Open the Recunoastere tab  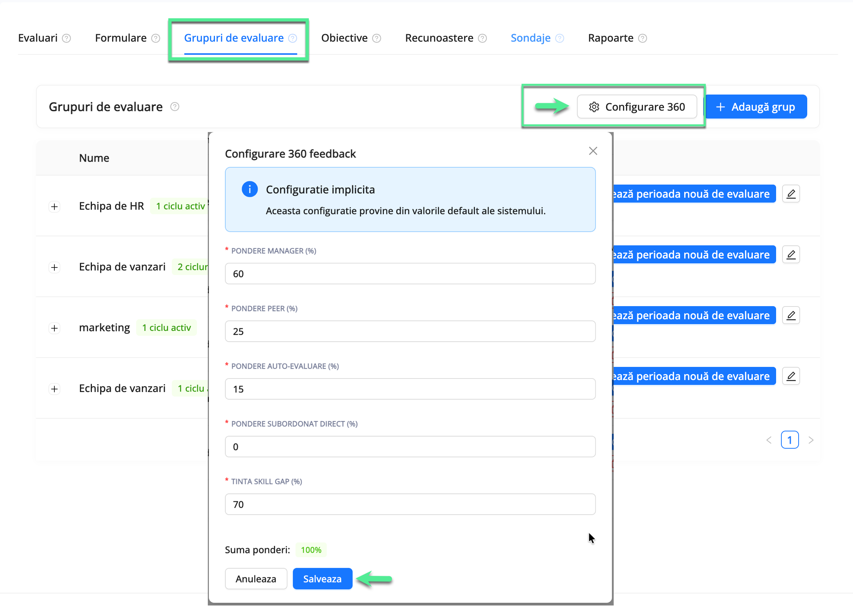coord(439,38)
